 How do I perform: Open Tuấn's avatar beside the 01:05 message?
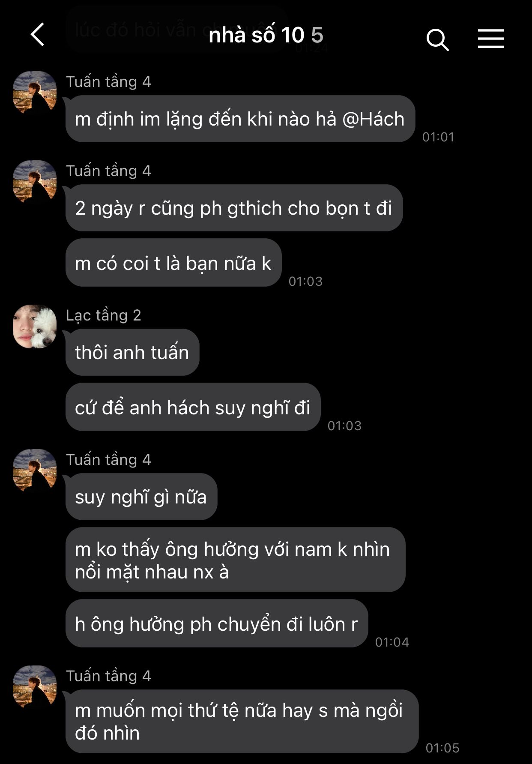click(x=35, y=687)
